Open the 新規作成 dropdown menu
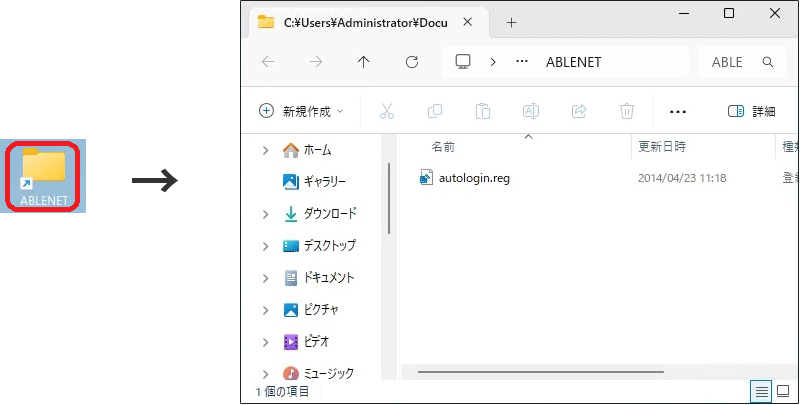Viewport: 800px width, 405px height. tap(301, 111)
